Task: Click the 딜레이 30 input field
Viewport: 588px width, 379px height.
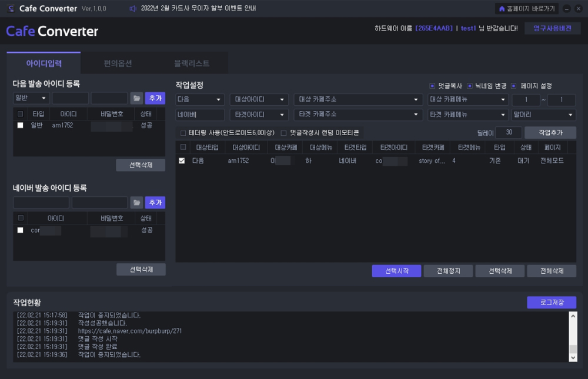Action: click(x=509, y=132)
